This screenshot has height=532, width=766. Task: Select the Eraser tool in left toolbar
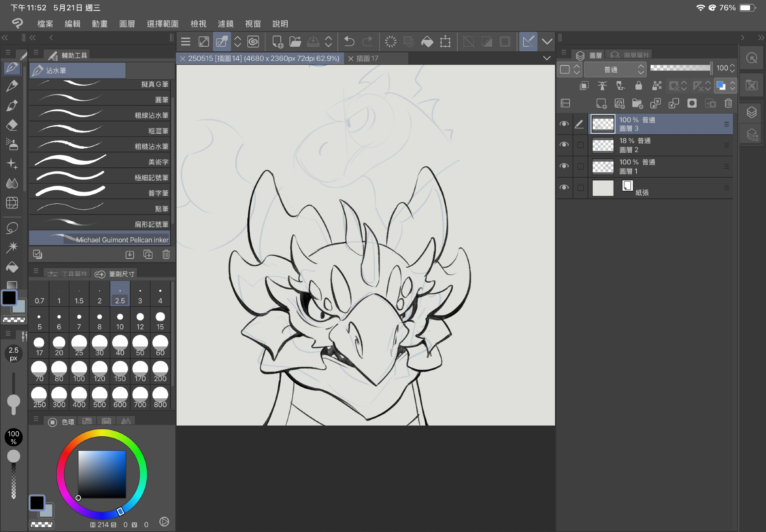12,125
